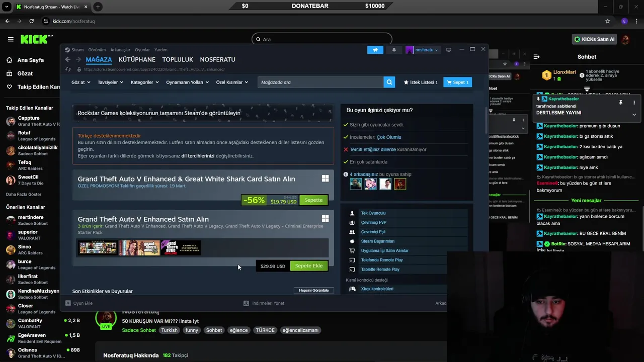This screenshot has width=644, height=362.
Task: Unpin the DERTLESME YAYINI pinned message
Action: 621,103
